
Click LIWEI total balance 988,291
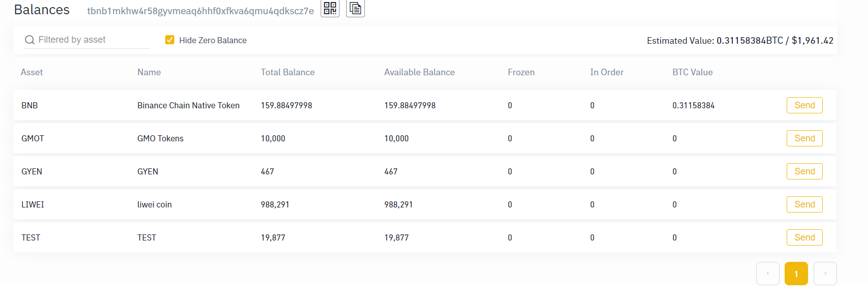[275, 204]
